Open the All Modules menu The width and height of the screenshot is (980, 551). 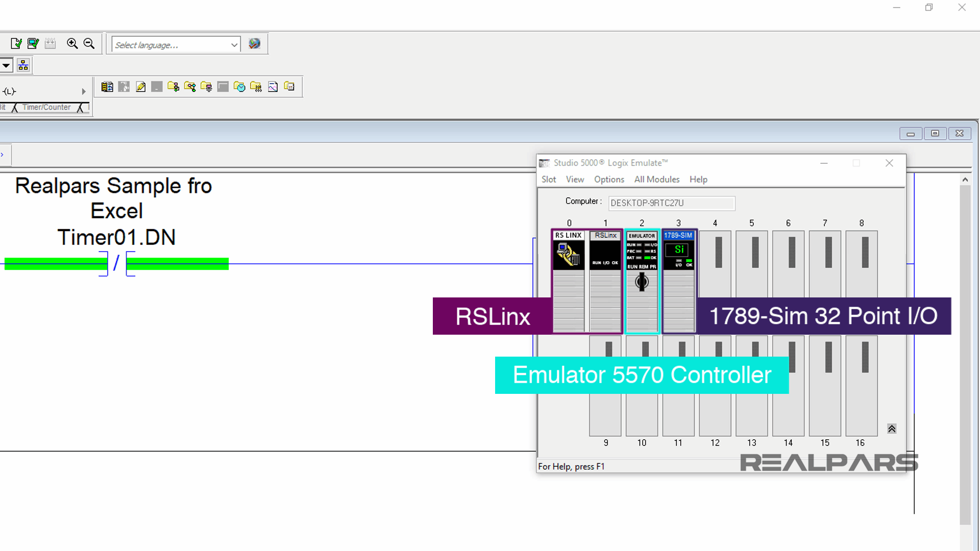click(657, 179)
